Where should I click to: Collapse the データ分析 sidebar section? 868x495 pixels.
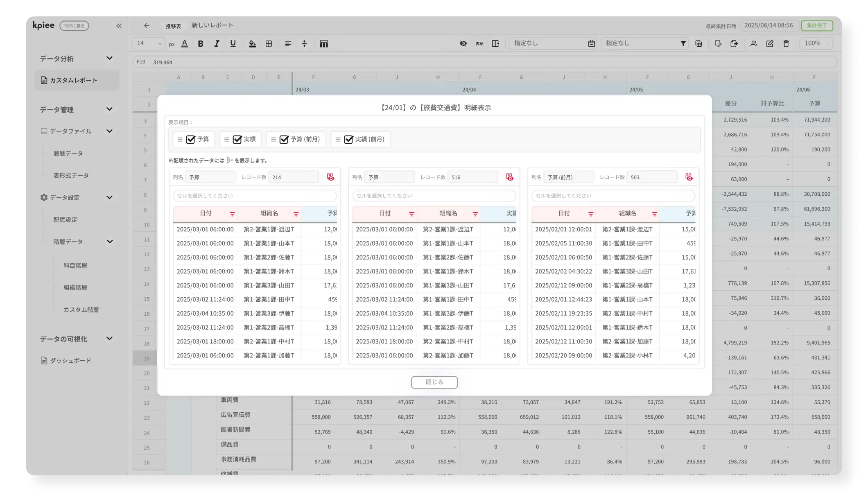pyautogui.click(x=109, y=59)
